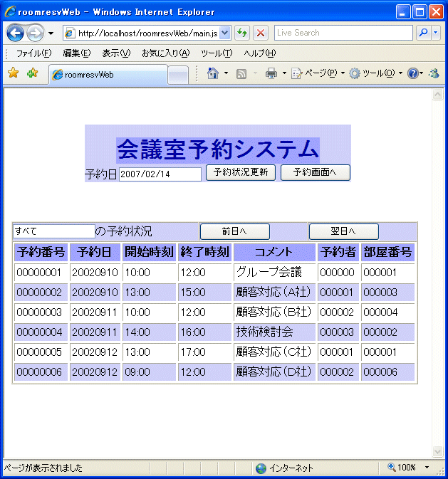The height and width of the screenshot is (479, 448).
Task: Go back with the Back arrow button
Action: point(15,33)
